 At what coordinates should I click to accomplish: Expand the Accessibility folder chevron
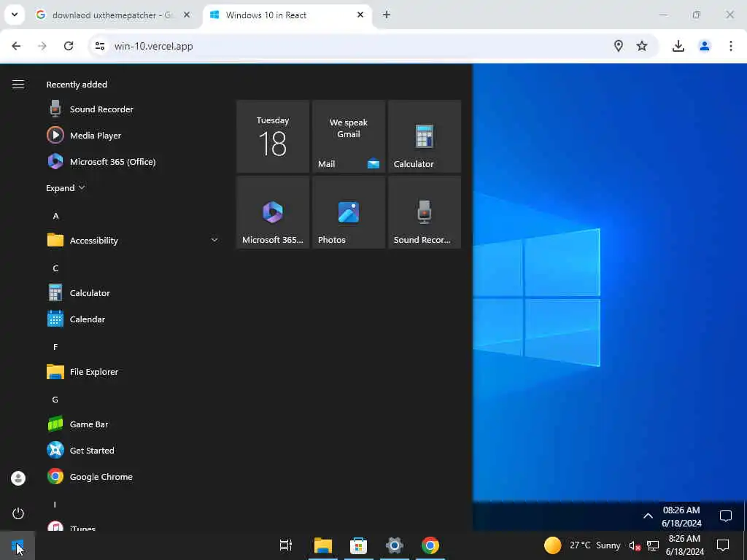[x=214, y=240]
